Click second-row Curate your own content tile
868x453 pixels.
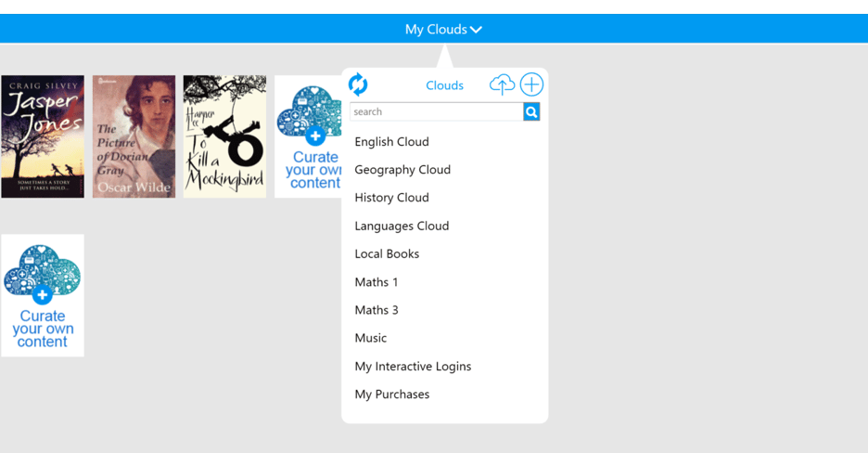tap(43, 295)
